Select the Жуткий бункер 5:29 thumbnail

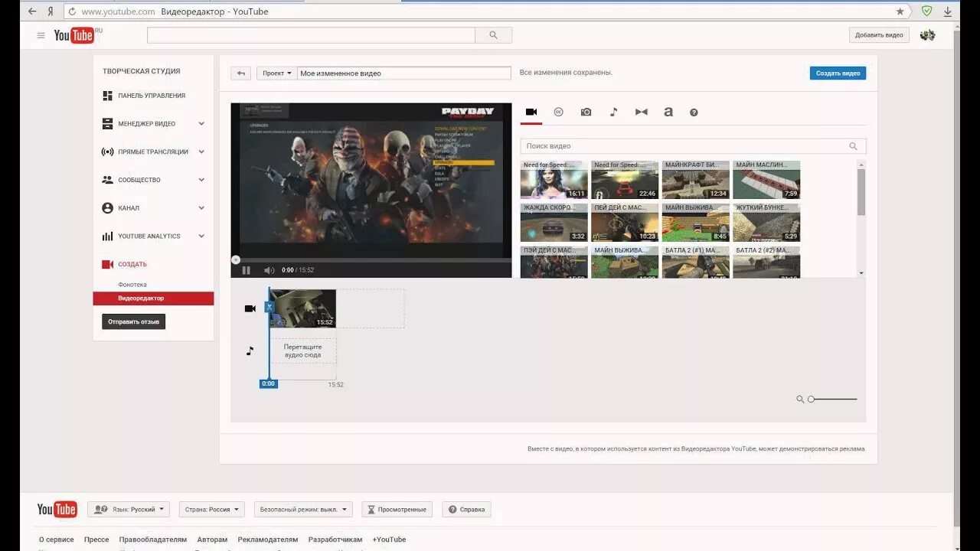click(766, 223)
